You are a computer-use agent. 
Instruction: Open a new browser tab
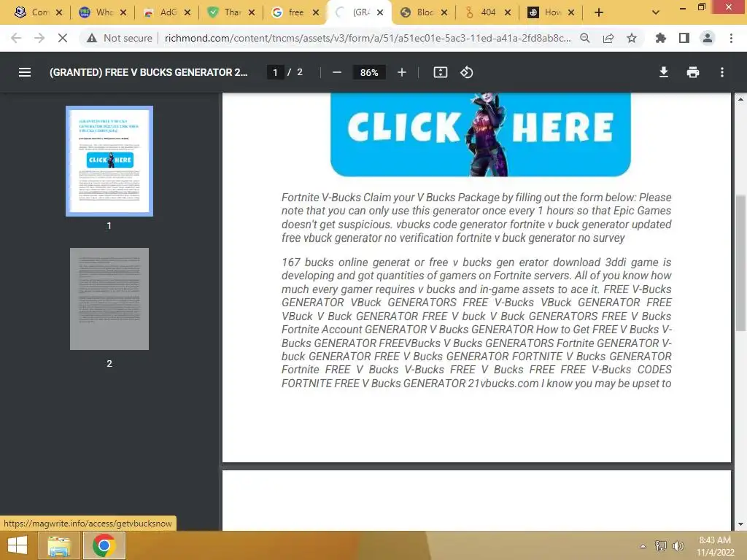coord(599,12)
